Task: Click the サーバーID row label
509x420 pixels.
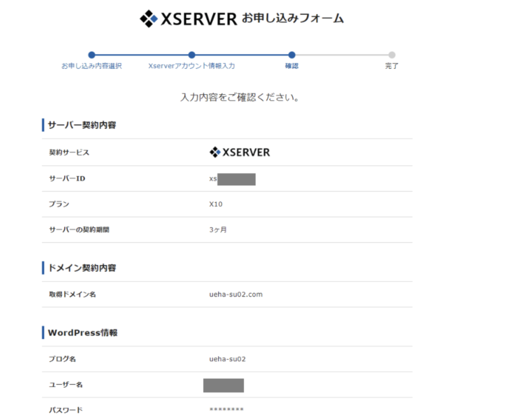Action: pyautogui.click(x=67, y=178)
